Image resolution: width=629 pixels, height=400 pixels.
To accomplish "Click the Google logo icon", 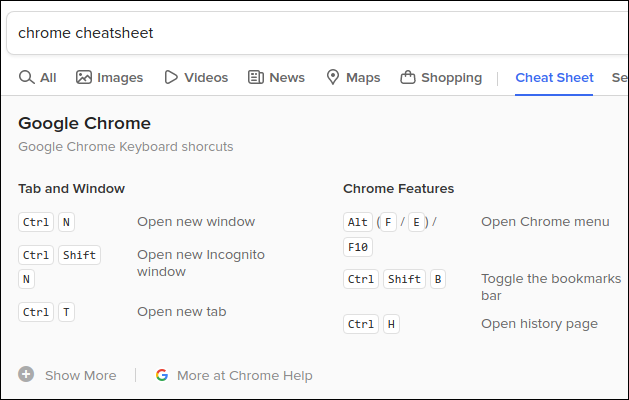I will pos(162,375).
